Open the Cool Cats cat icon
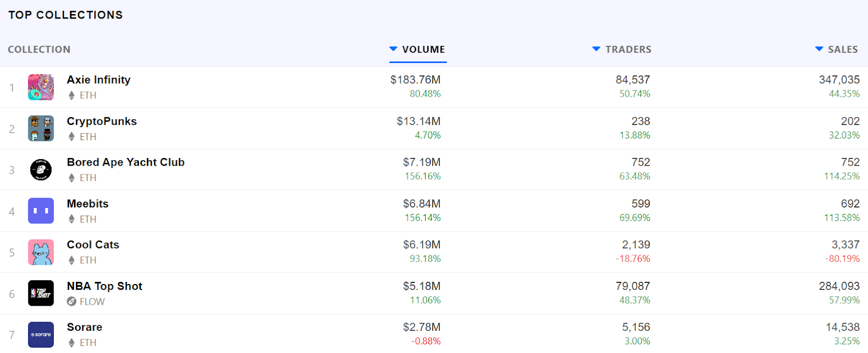This screenshot has height=353, width=868. (x=41, y=253)
